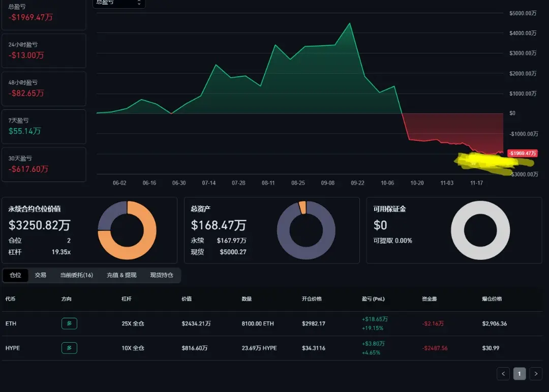549x392 pixels.
Task: Select the 24小时盈亏 card
Action: (x=44, y=51)
